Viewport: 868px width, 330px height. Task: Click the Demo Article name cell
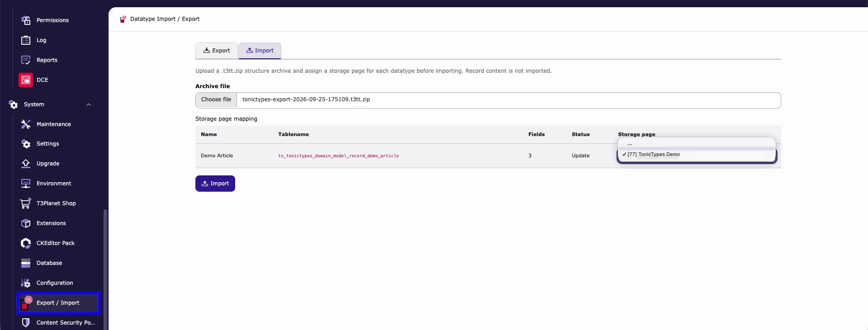[x=217, y=156]
